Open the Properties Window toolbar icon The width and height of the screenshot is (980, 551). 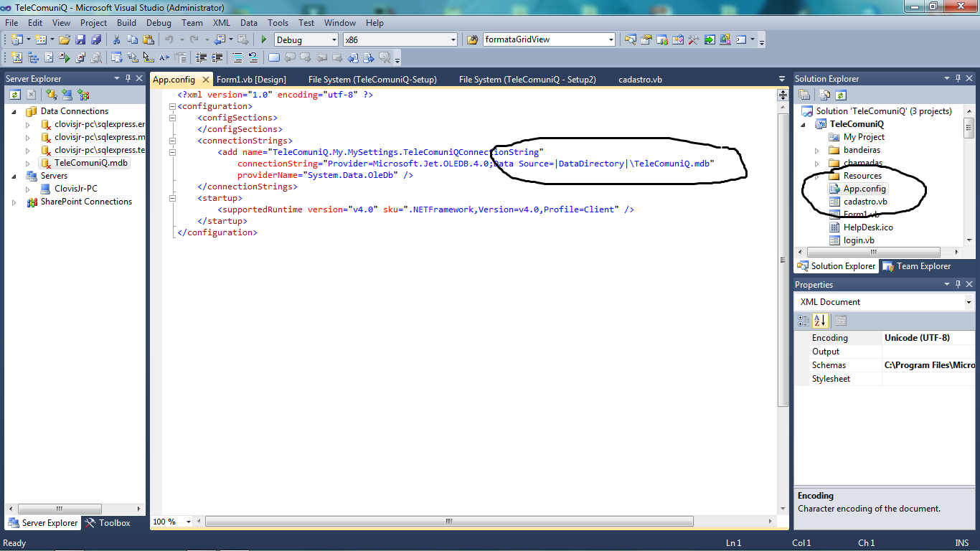tap(646, 39)
